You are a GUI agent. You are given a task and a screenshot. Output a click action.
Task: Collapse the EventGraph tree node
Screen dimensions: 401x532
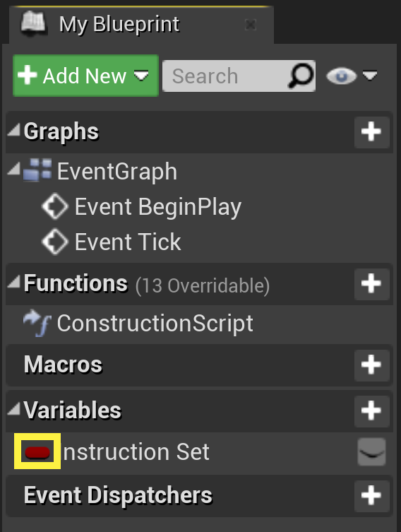14,169
